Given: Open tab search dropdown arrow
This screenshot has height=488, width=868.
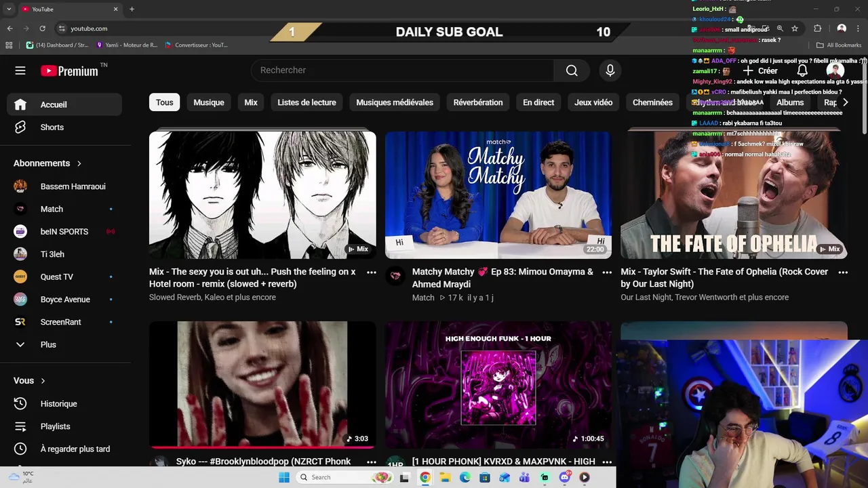Looking at the screenshot, I should tap(9, 9).
